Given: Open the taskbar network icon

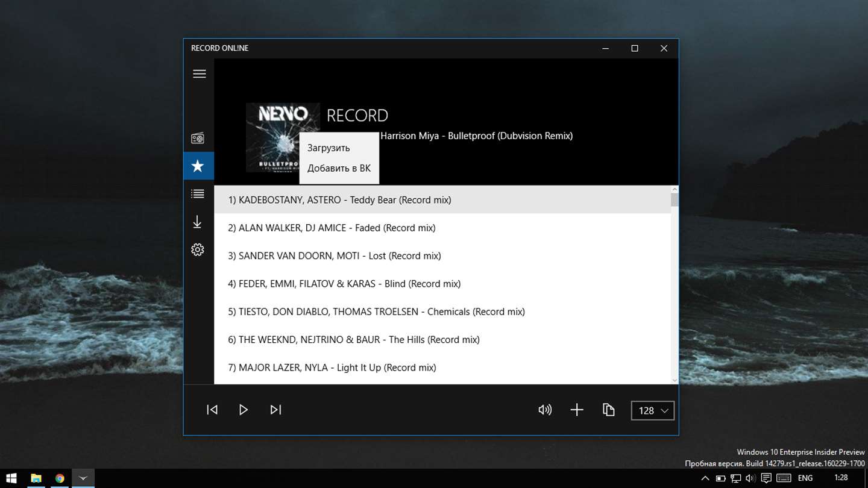Looking at the screenshot, I should coord(735,478).
